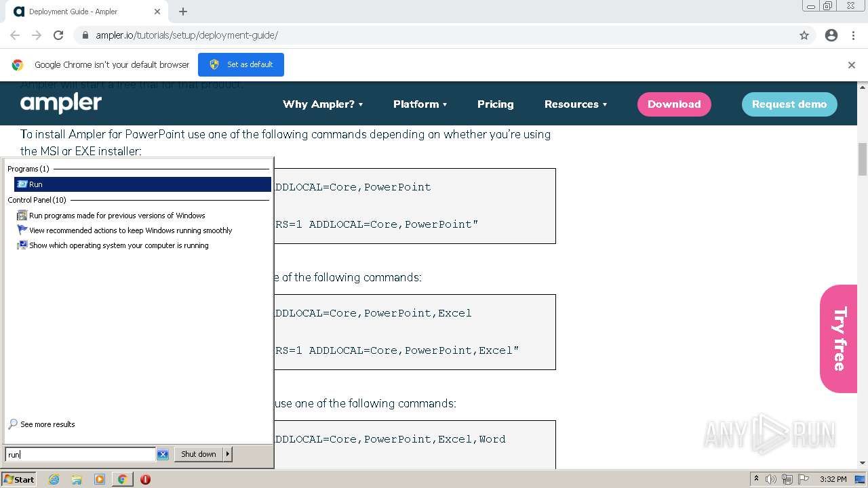868x488 pixels.
Task: Click the Start button
Action: pyautogui.click(x=19, y=479)
